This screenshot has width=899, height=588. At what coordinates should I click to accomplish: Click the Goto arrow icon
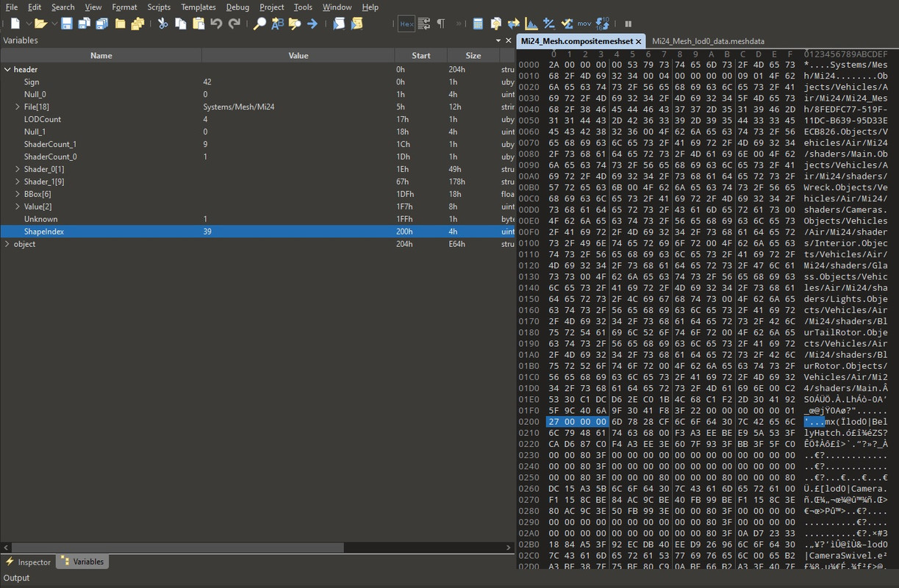(312, 24)
